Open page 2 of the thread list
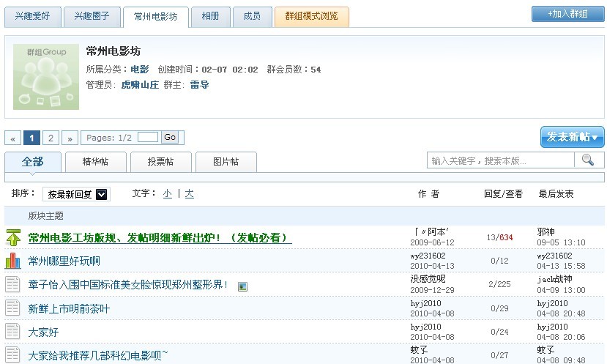Screen dimensions: 607x364 51,138
